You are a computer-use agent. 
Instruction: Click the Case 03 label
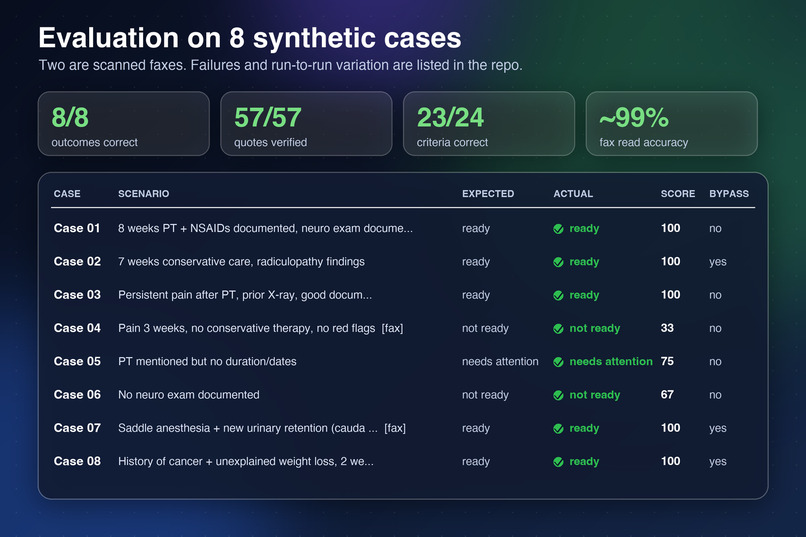77,295
